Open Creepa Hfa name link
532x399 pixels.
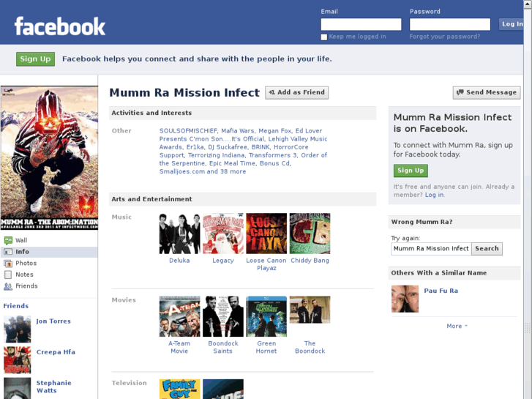point(56,352)
